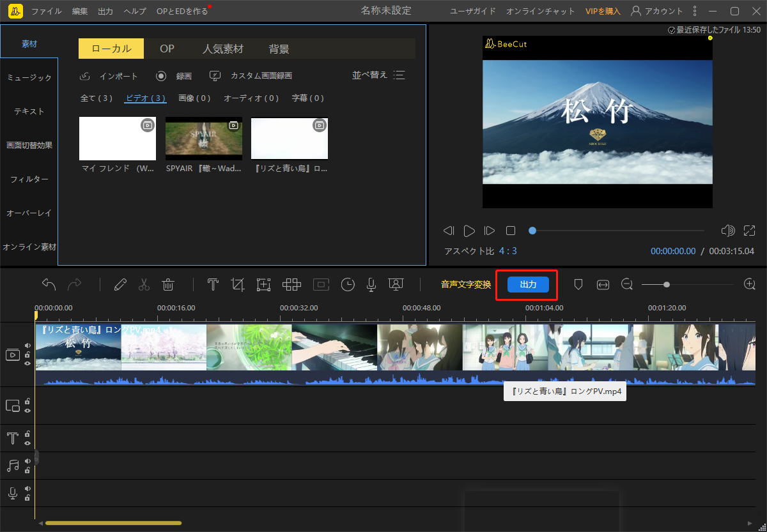Click the undo arrow in toolbar

[x=49, y=285]
